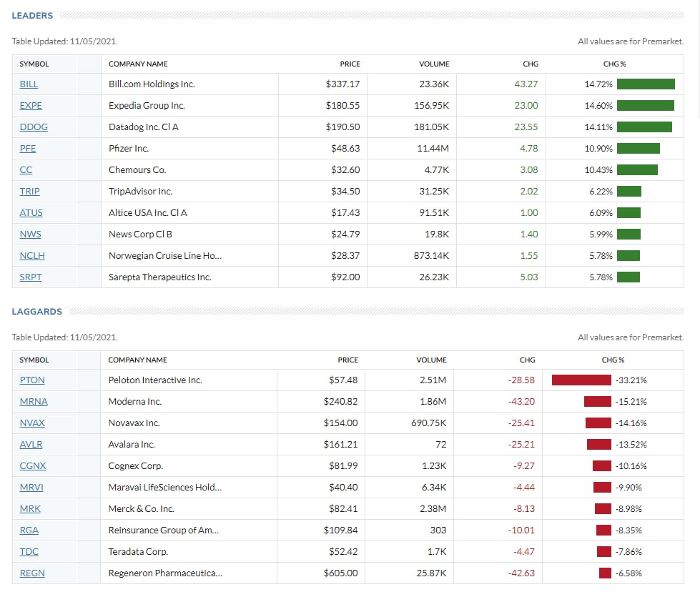Click the LEADERS section heading

pyautogui.click(x=32, y=16)
